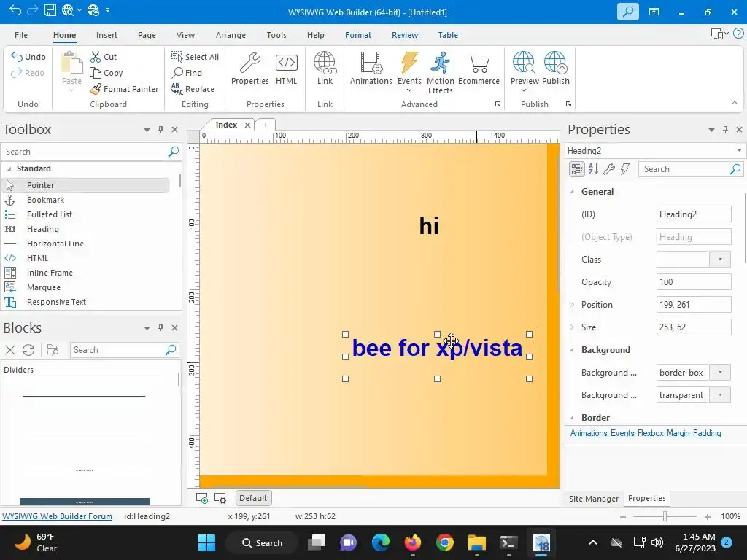Open Motion Effects tool
Viewport: 747px width, 560px height.
[440, 72]
